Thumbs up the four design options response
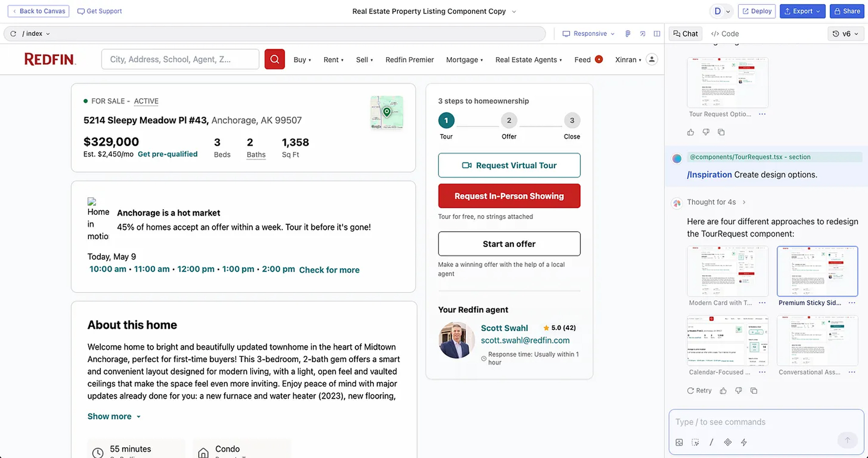The image size is (868, 458). click(x=723, y=391)
